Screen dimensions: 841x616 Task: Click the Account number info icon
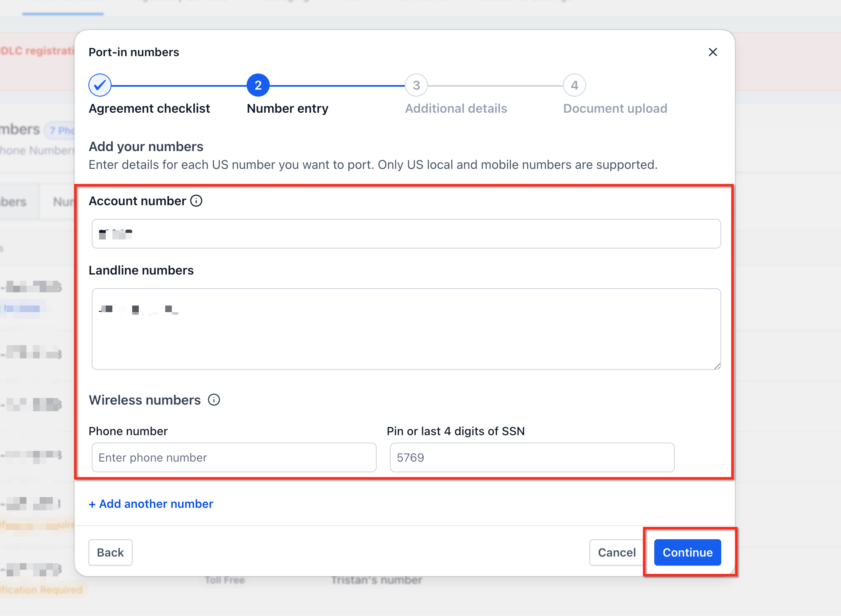(196, 201)
